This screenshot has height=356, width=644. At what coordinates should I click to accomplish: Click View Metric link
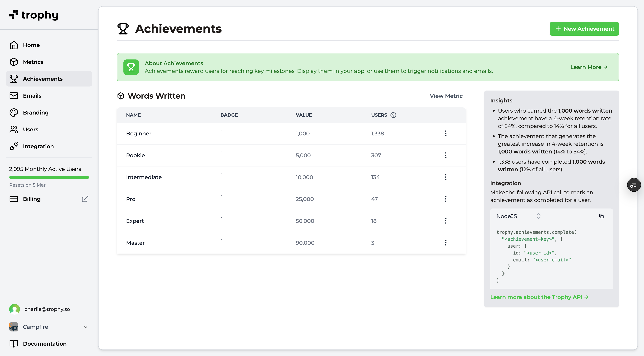pos(446,96)
